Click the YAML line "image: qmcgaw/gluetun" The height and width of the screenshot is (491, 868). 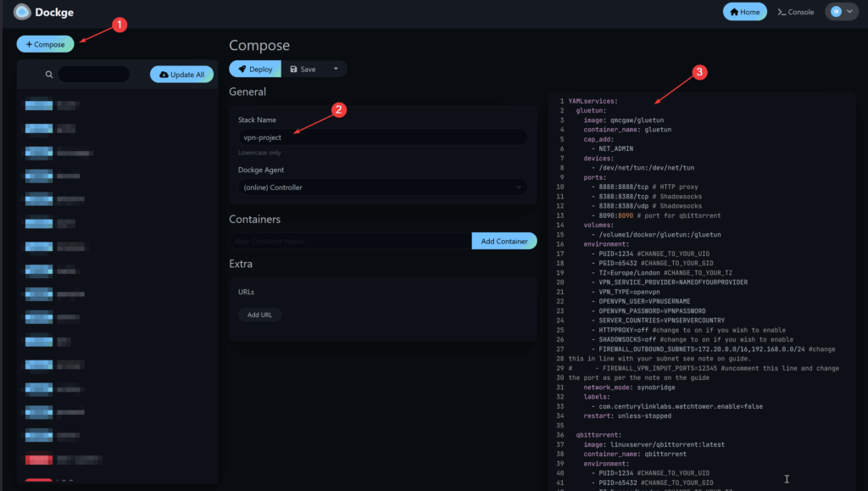pyautogui.click(x=623, y=120)
